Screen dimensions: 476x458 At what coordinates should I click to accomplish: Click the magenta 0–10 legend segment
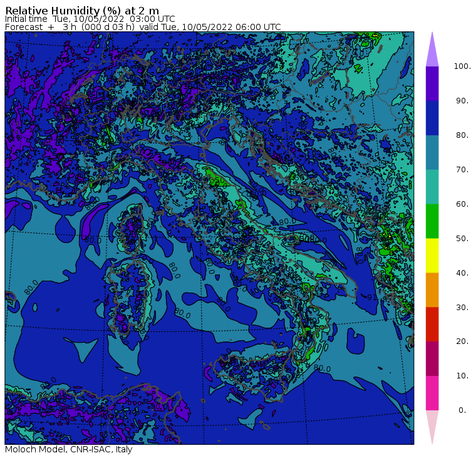click(432, 393)
